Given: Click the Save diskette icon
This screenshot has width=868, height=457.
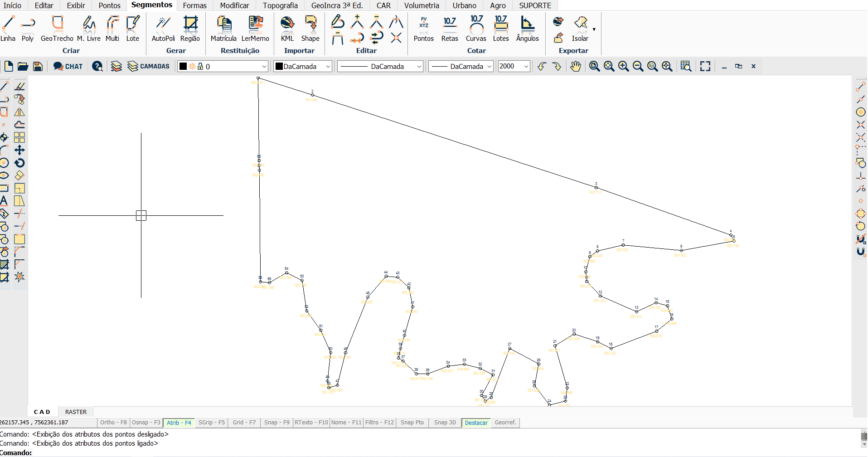Looking at the screenshot, I should click(x=38, y=67).
